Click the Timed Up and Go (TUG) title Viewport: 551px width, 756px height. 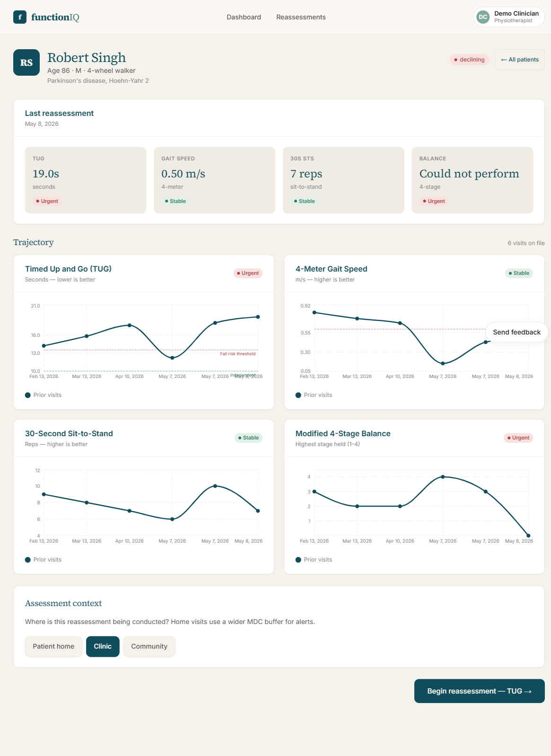(x=68, y=269)
